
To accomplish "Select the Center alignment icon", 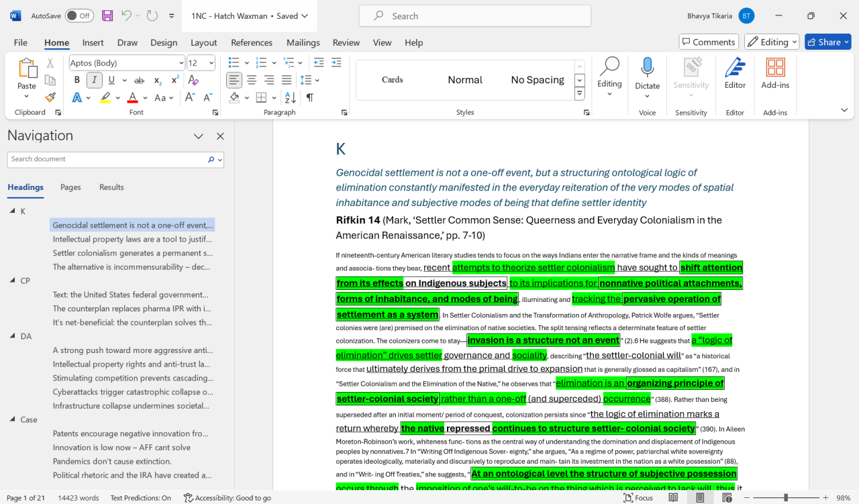I will tap(252, 80).
